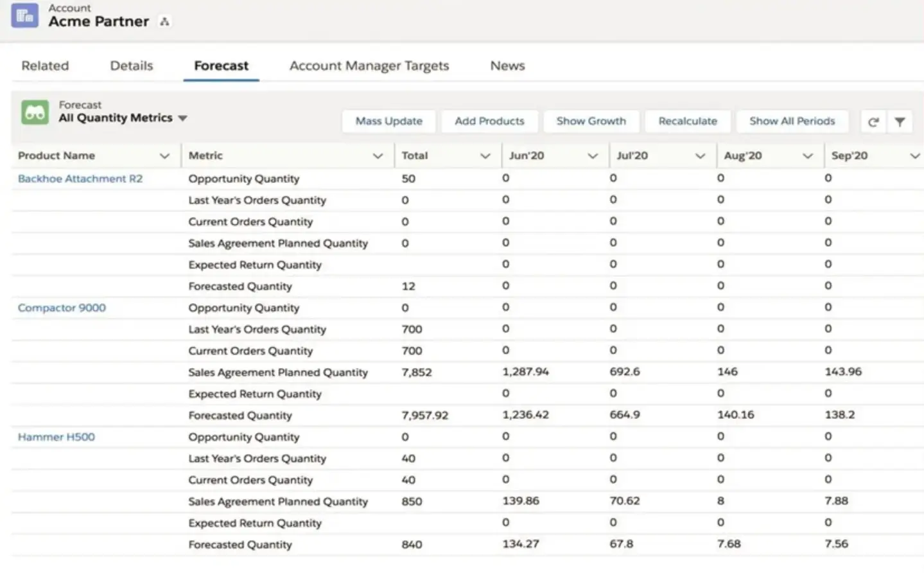Click Compactor 9000 Opportunity Quantity metric
This screenshot has width=924, height=573.
244,308
